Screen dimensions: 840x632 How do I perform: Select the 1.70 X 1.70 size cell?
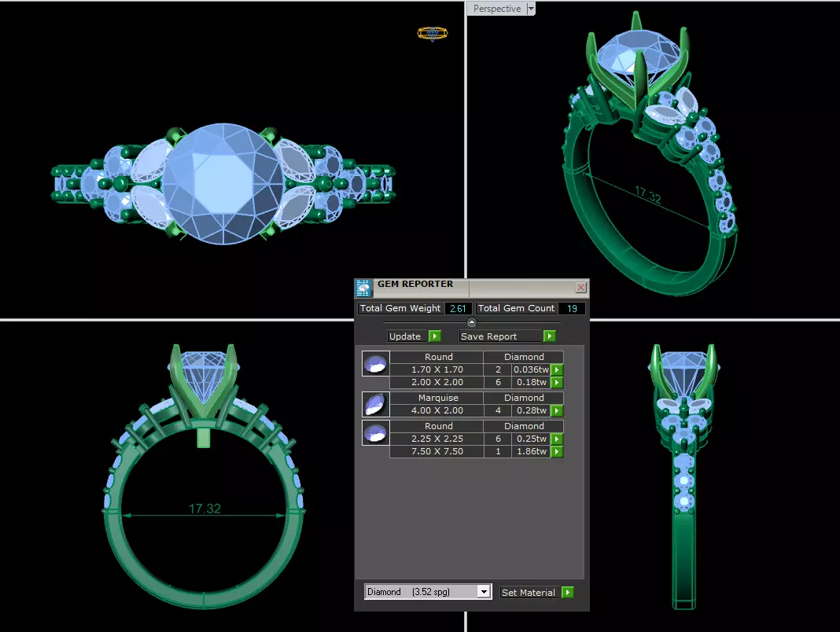click(x=437, y=369)
